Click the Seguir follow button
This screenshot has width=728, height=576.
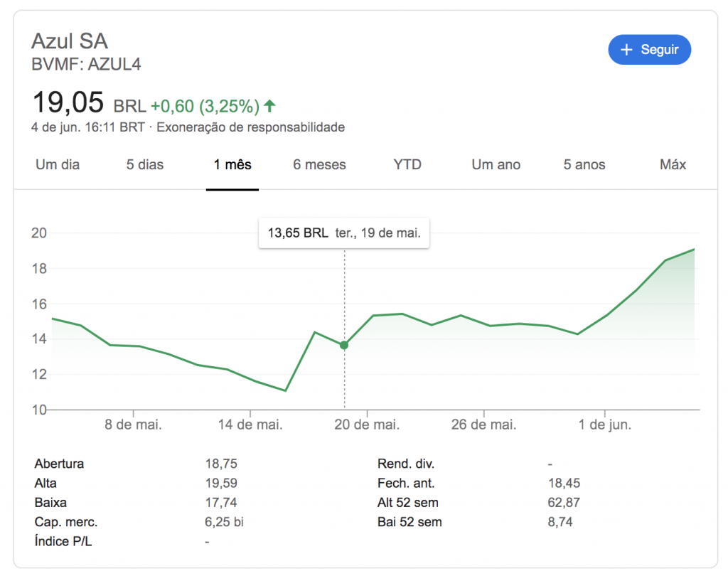click(x=649, y=50)
